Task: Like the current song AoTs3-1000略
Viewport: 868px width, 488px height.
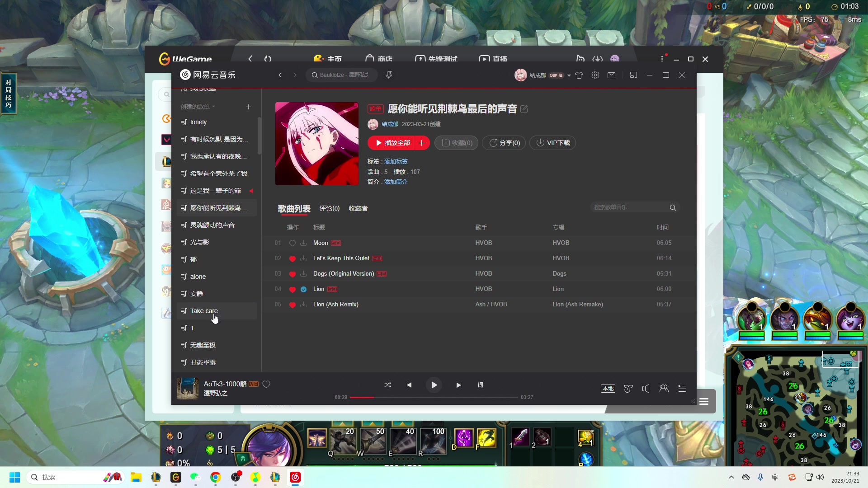Action: (266, 384)
